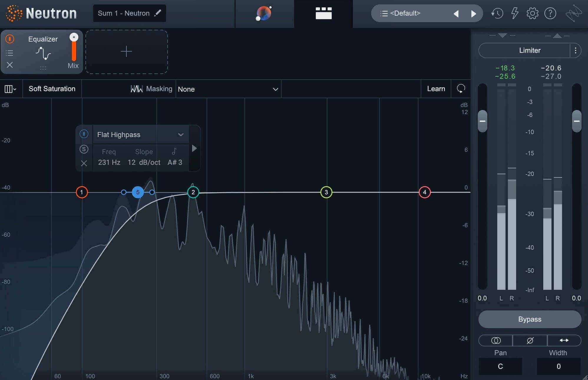Select EQ band node 3
The height and width of the screenshot is (380, 588).
point(326,193)
